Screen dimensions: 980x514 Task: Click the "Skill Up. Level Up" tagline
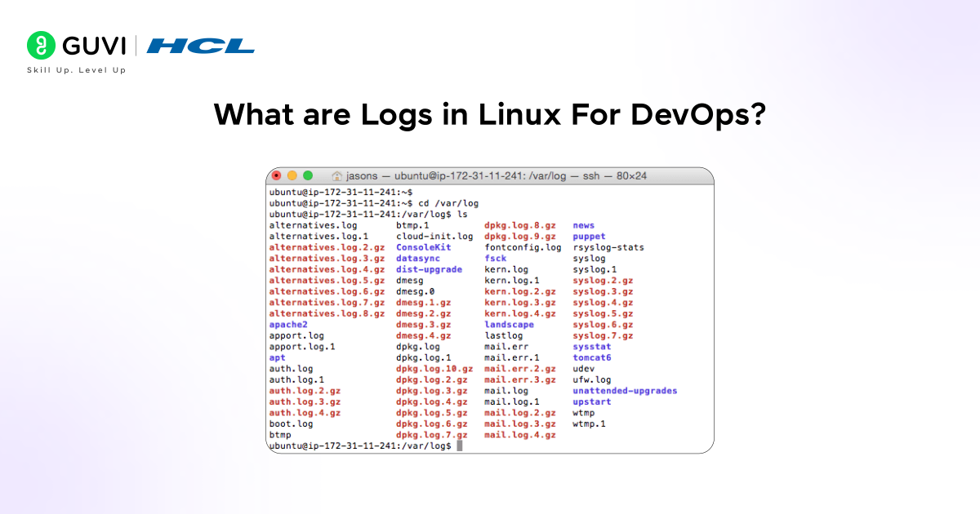point(76,70)
